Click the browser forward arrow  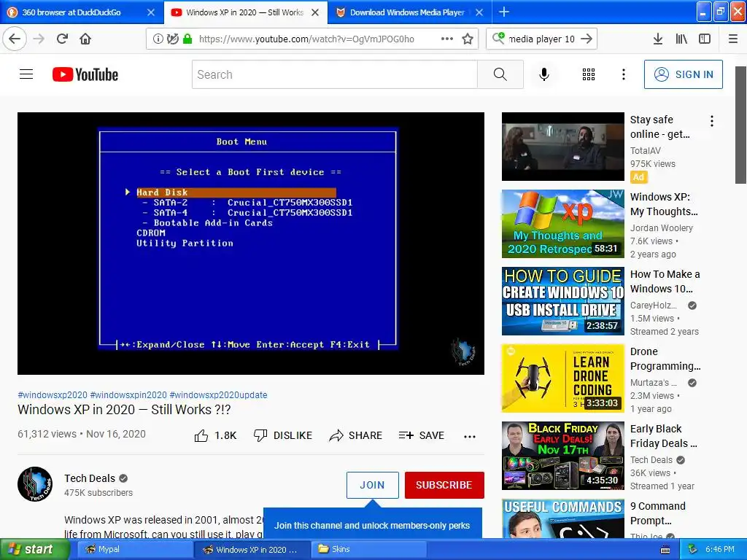click(x=39, y=39)
